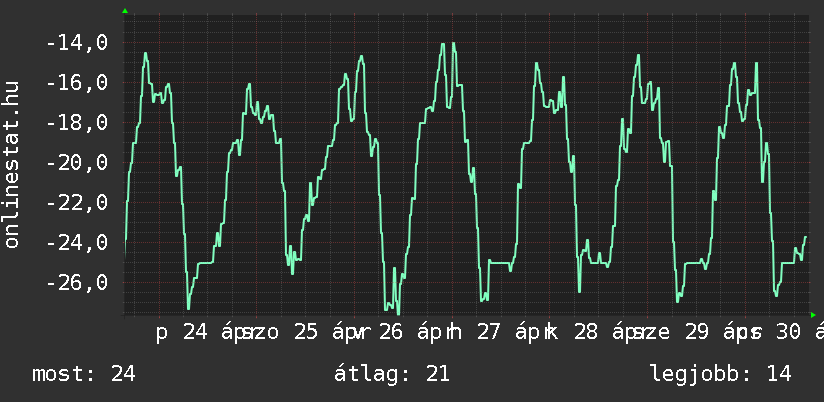This screenshot has width=824, height=402.
Task: Select the 'most: 24' statistic text
Action: click(84, 375)
